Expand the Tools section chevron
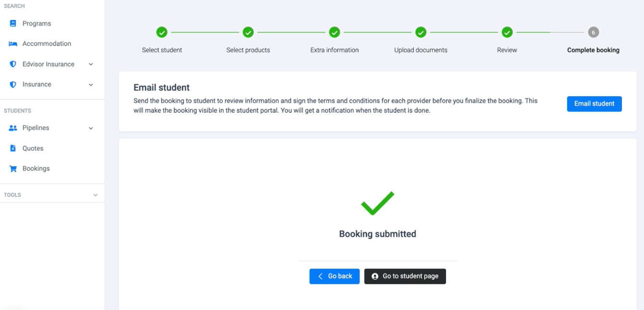 pyautogui.click(x=95, y=195)
